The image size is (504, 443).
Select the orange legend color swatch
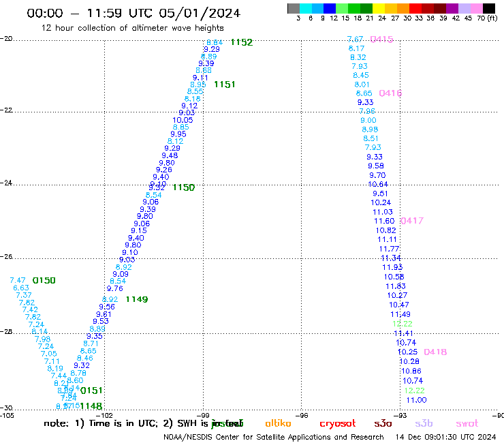tap(403, 8)
